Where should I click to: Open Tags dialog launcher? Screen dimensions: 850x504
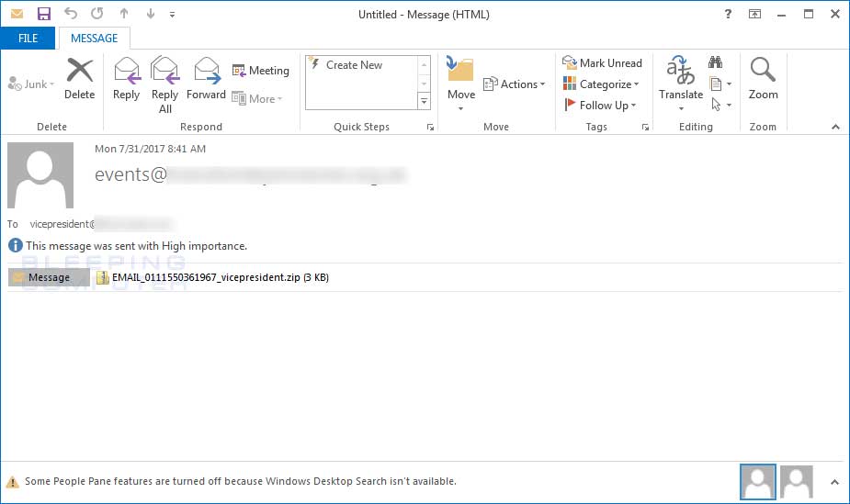click(645, 128)
